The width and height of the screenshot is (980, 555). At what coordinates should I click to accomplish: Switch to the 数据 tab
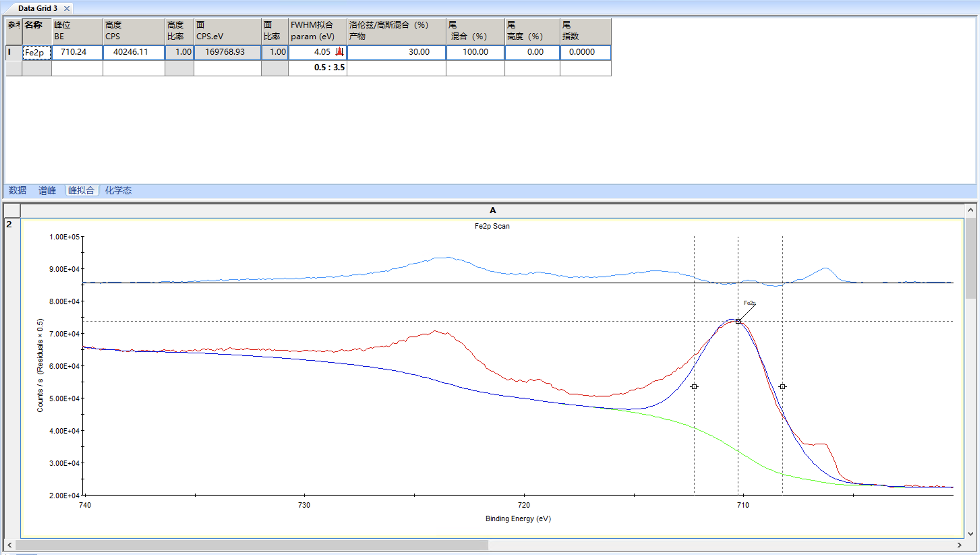[x=18, y=190]
